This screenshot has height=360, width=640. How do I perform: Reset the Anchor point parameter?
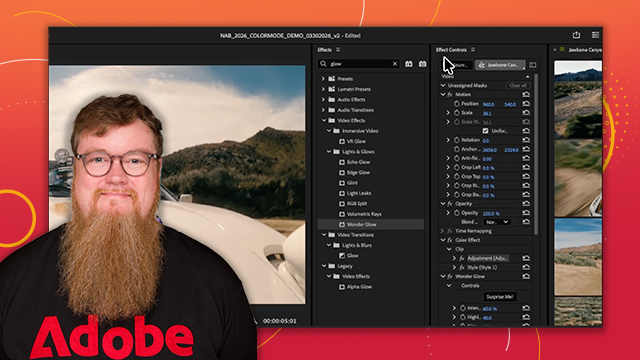click(526, 149)
